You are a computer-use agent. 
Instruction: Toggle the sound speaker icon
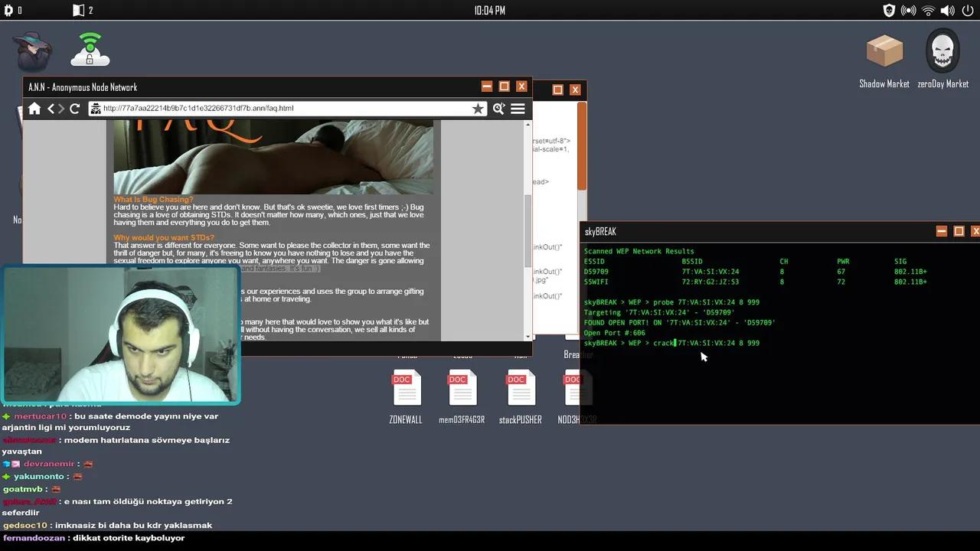click(948, 11)
